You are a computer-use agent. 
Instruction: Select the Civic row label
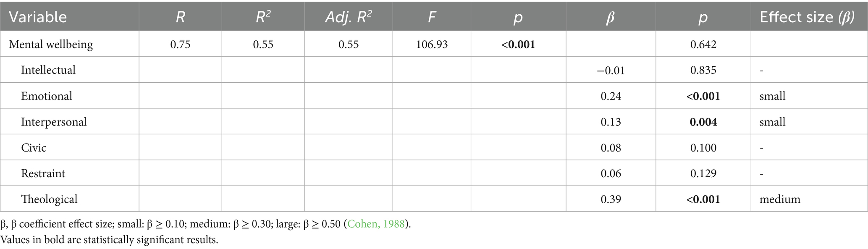coord(34,148)
